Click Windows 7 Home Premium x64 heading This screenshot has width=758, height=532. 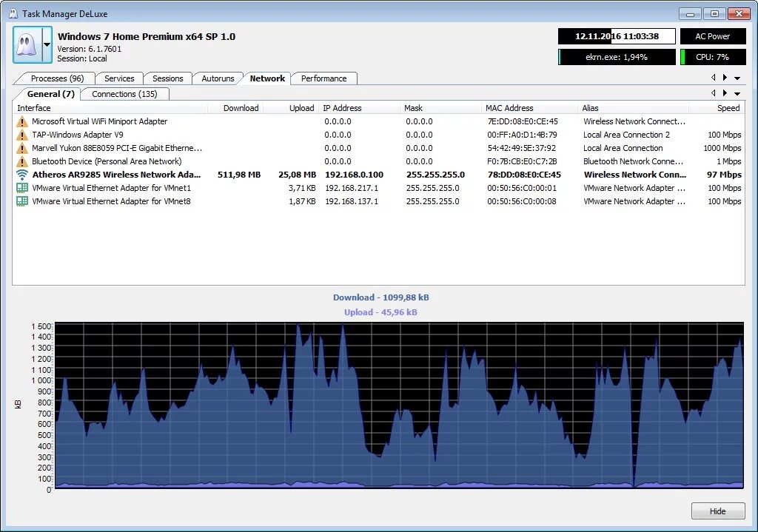(x=146, y=37)
